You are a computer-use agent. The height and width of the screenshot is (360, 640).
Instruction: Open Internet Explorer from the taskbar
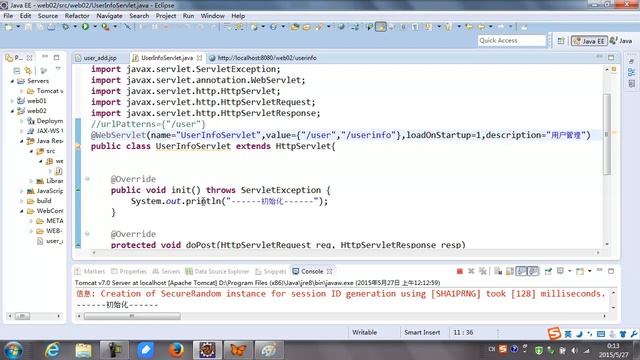(53, 350)
